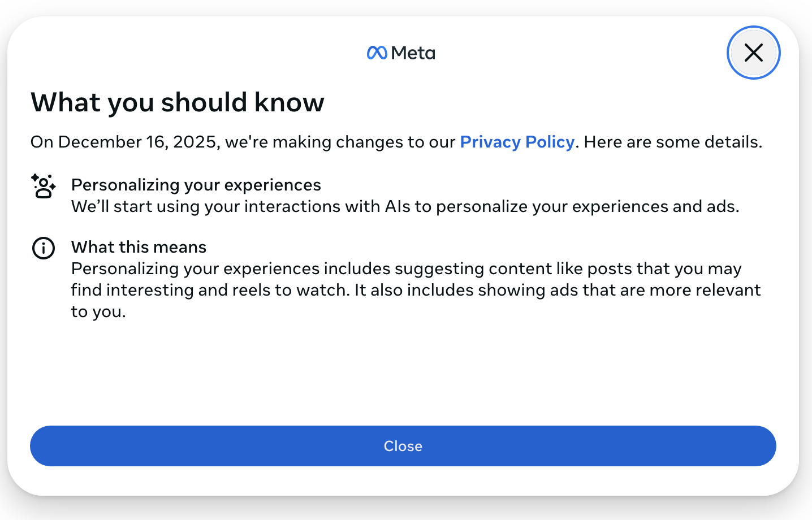812x520 pixels.
Task: Click the words "we're making changes to our"
Action: (x=340, y=142)
